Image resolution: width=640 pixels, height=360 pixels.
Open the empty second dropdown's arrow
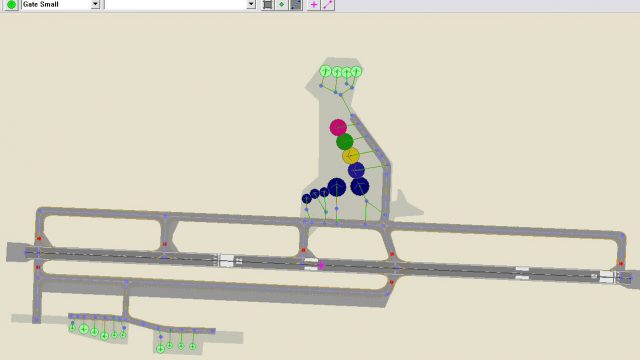point(251,4)
